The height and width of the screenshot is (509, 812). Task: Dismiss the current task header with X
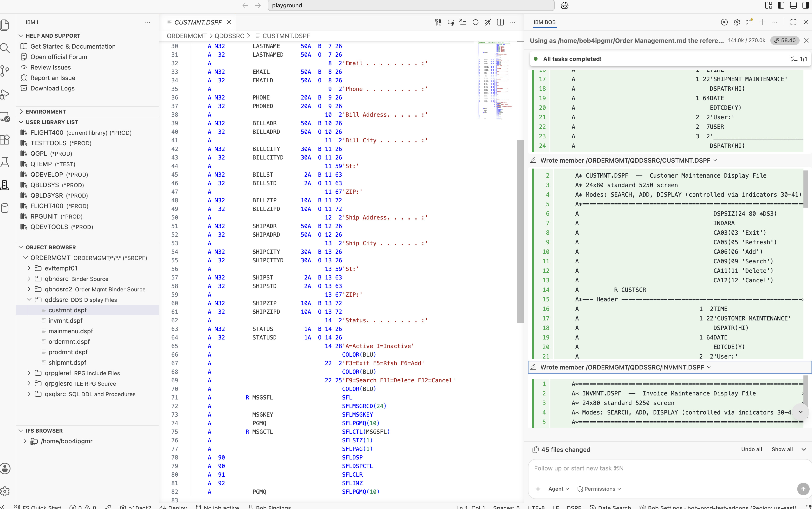coord(806,40)
